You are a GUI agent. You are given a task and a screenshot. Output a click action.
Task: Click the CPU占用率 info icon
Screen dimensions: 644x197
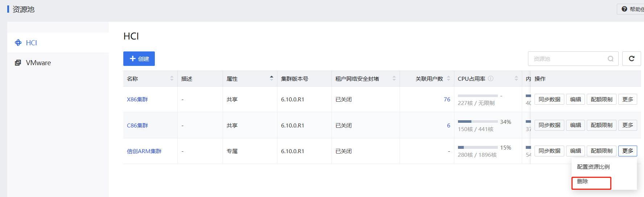[491, 79]
